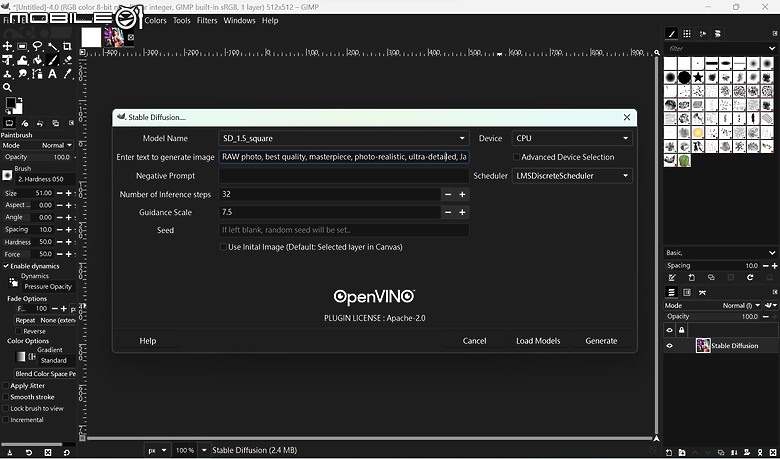This screenshot has height=459, width=780.
Task: Open the Device Status tab
Action: pos(24,123)
